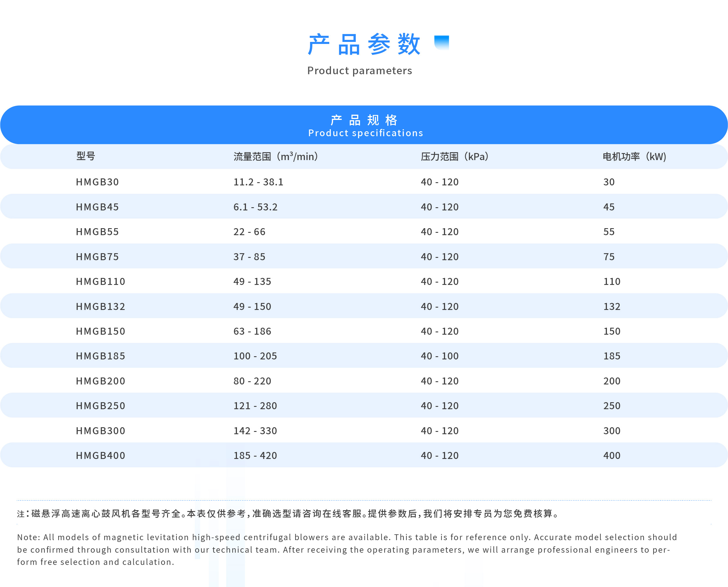Click the 型号 column header

tap(86, 156)
